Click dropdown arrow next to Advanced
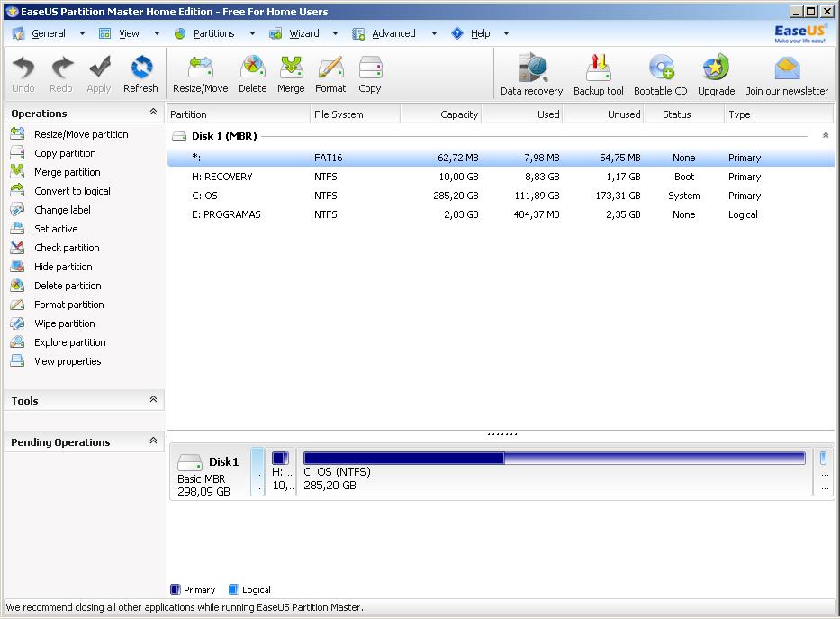This screenshot has width=840, height=619. coord(435,33)
